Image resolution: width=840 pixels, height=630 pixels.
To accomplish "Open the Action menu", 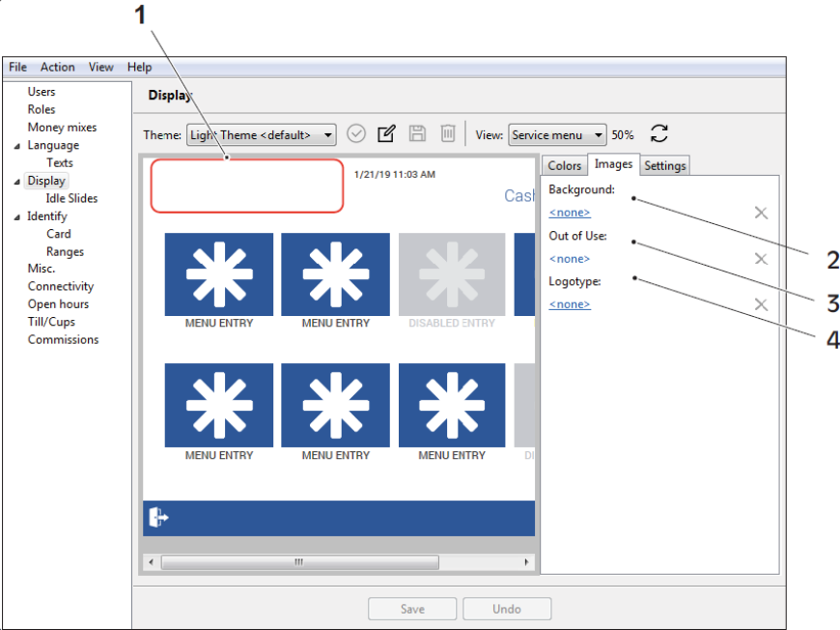I will point(57,67).
